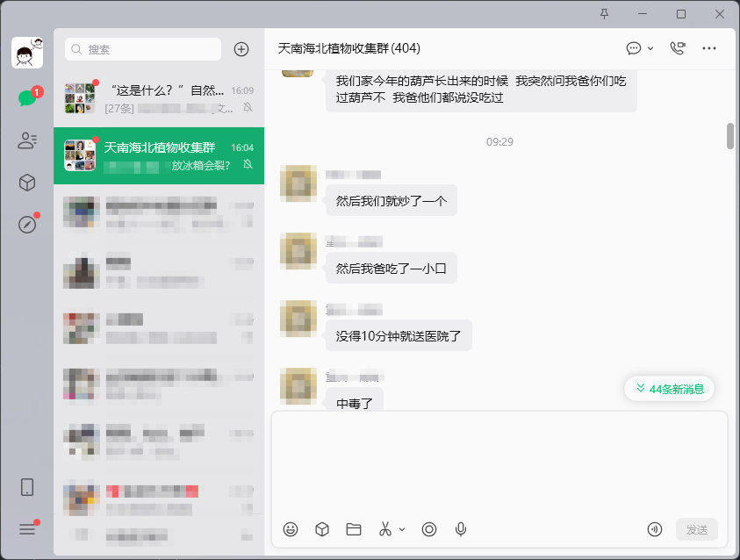Click the sender avatar beside 没得10分钟就送医院了
Screen dimensions: 740x560
coord(298,319)
